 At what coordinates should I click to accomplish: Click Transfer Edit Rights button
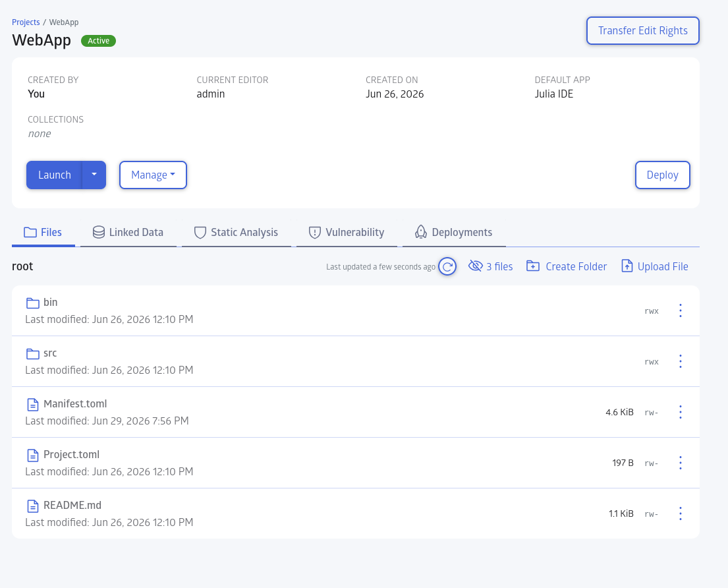643,31
